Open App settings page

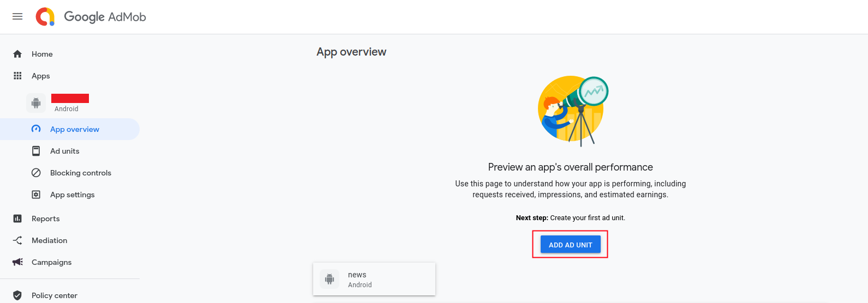pos(72,195)
